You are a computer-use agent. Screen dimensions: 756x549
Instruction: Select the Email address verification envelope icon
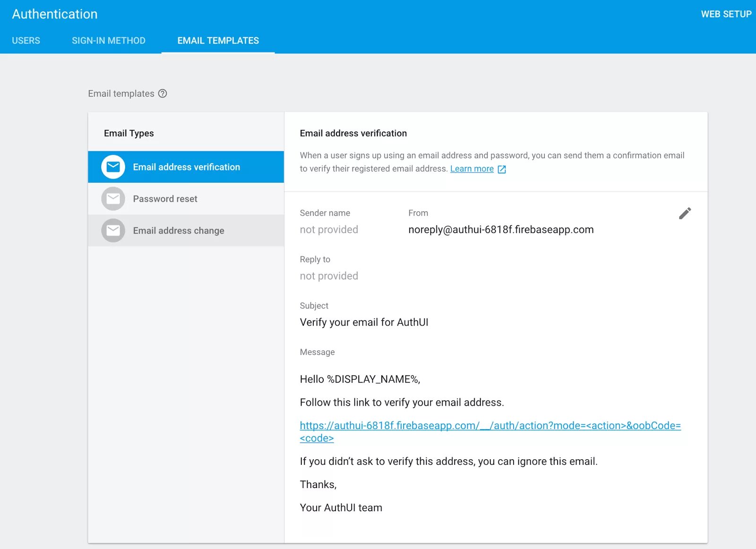click(113, 167)
